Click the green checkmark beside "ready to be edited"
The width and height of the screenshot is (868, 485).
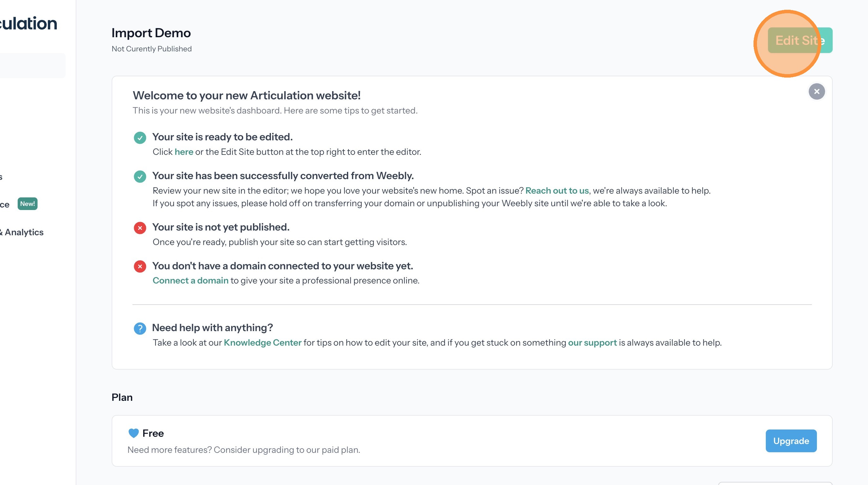140,138
